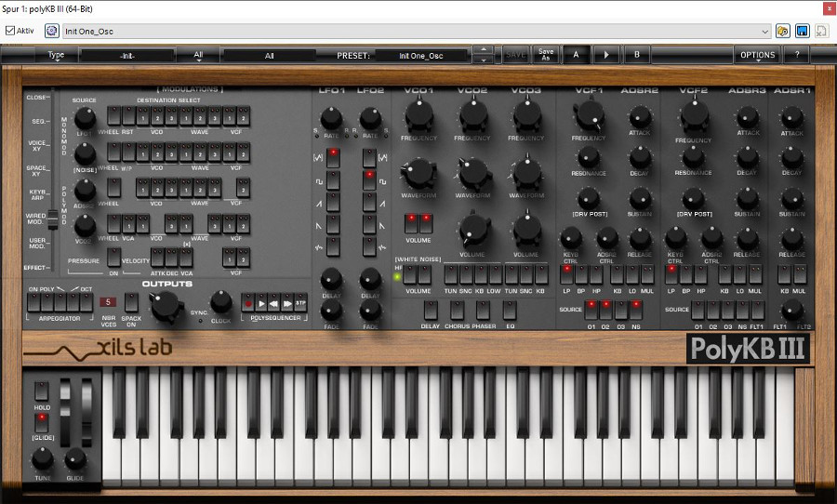Viewport: 837px width, 504px height.
Task: Click the ADSR1 attack knob
Action: click(792, 117)
